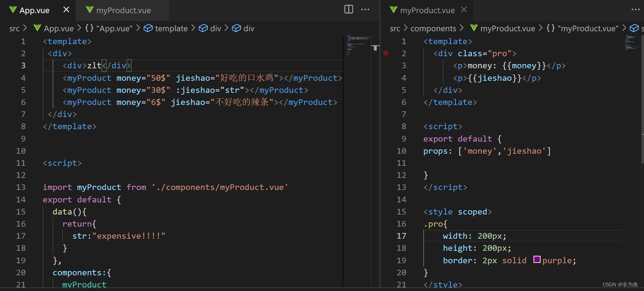Click str:"expensive!!!!" in data
Image resolution: width=644 pixels, height=291 pixels.
119,236
